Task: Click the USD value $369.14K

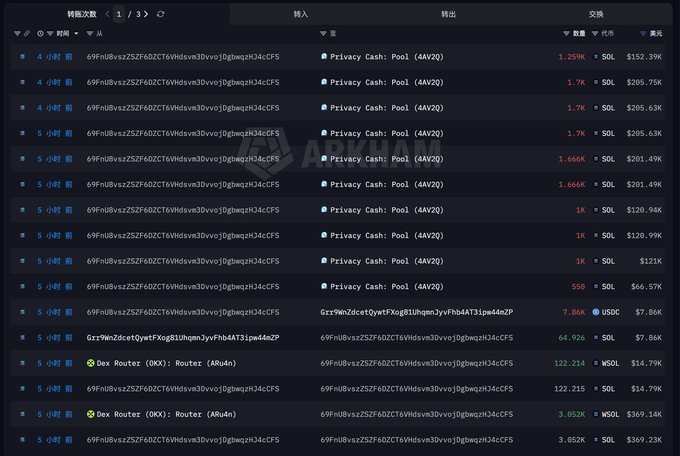Action: click(x=644, y=414)
